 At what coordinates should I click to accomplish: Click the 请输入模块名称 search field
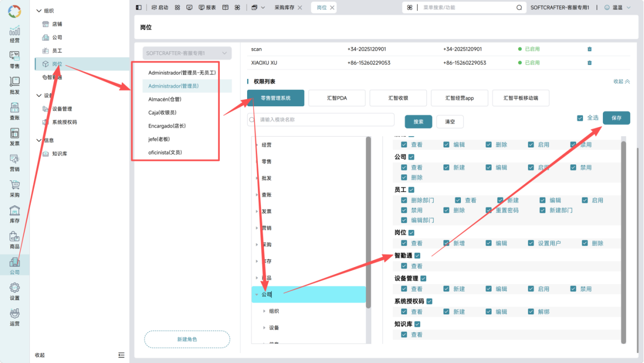point(321,120)
